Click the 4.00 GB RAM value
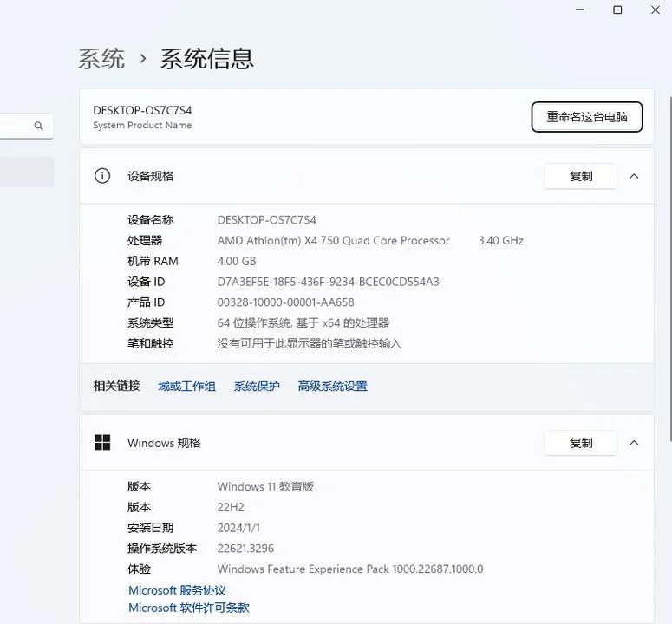 237,261
